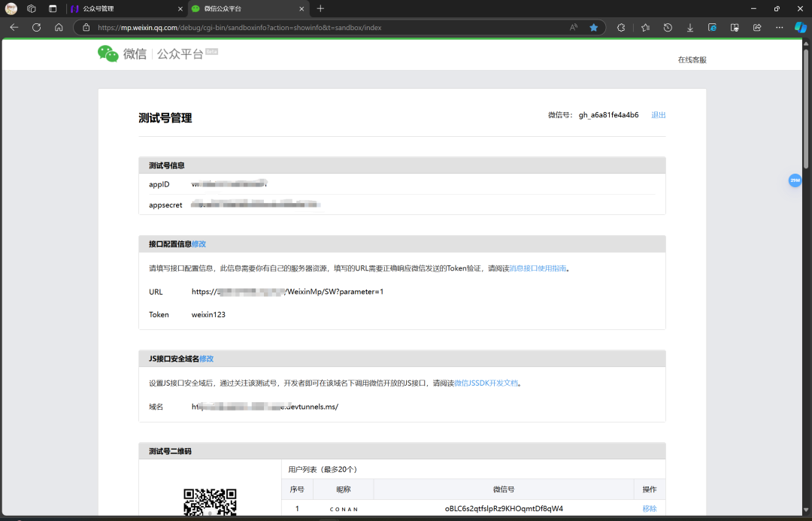
Task: Open the collections toolbar icon
Action: [735, 28]
